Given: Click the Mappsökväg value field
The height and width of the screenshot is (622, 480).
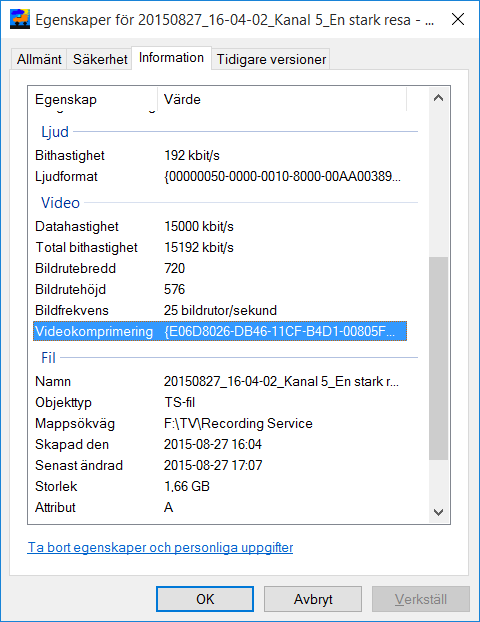Looking at the screenshot, I should (x=238, y=423).
